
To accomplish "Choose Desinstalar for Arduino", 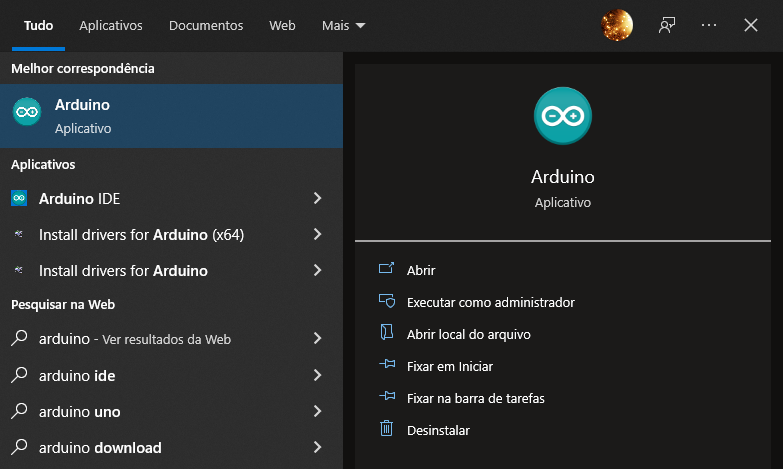I will 438,430.
